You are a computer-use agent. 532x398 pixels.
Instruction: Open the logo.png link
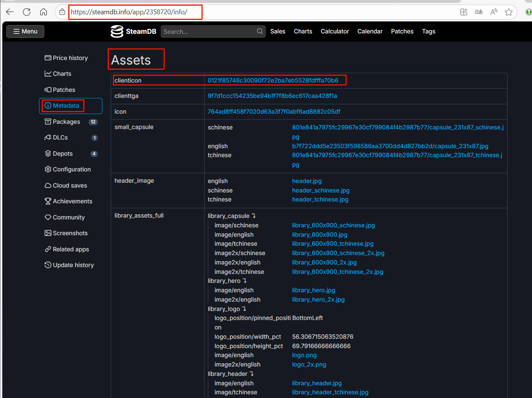click(304, 355)
